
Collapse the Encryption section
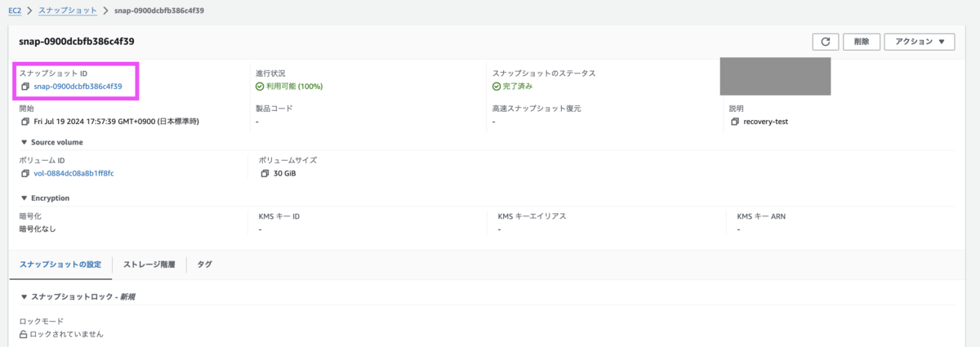(x=24, y=198)
